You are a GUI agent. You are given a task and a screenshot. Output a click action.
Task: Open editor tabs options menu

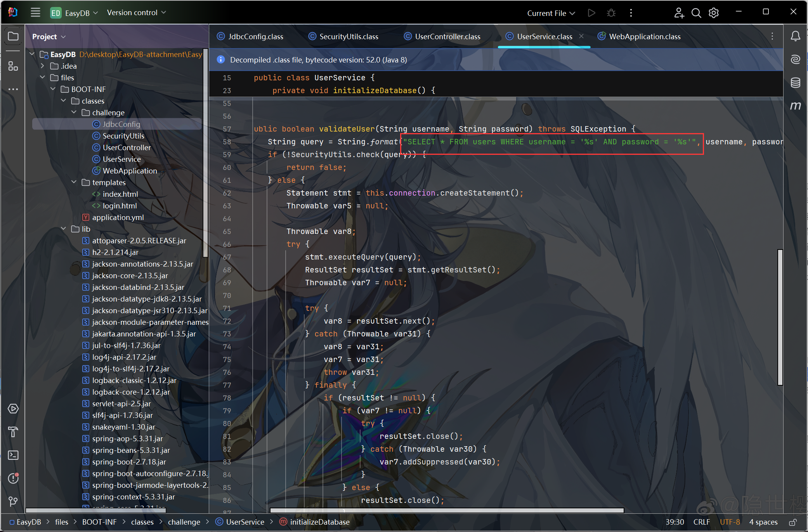click(772, 36)
